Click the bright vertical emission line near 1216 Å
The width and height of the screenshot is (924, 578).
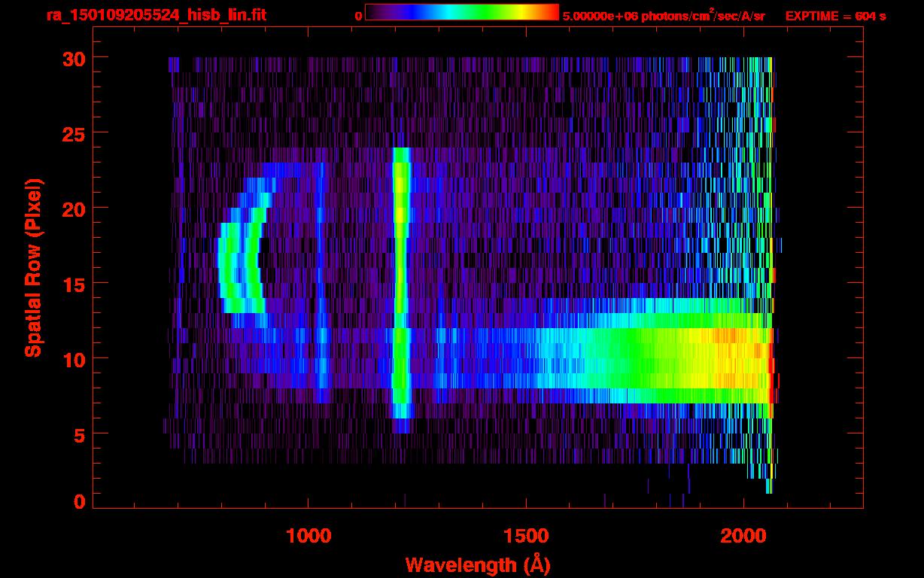tap(401, 286)
